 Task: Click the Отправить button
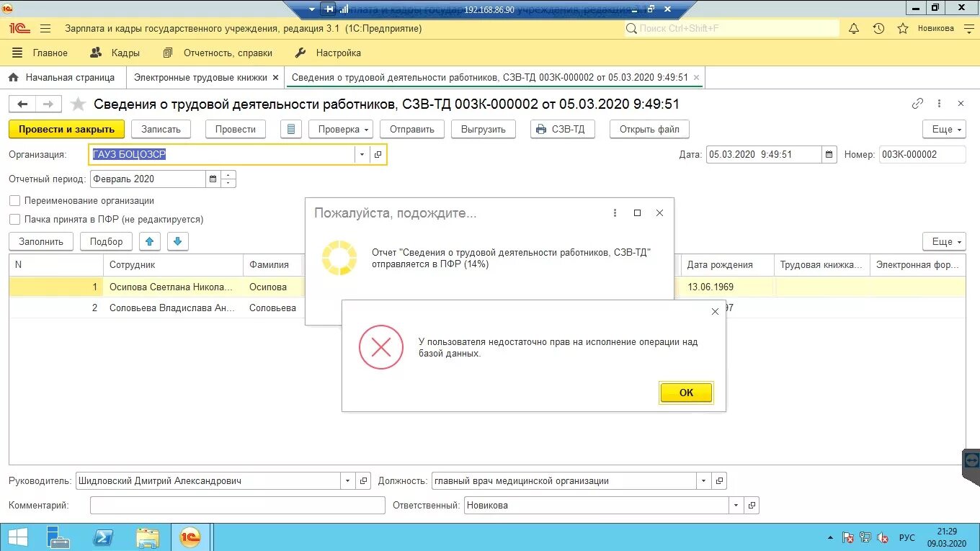[412, 130]
